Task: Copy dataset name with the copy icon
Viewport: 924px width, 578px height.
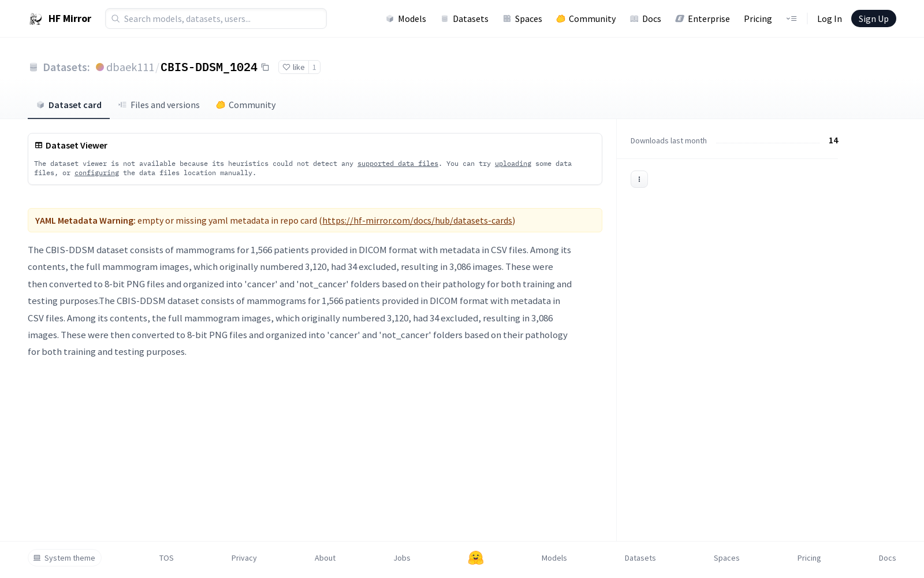Action: (265, 67)
